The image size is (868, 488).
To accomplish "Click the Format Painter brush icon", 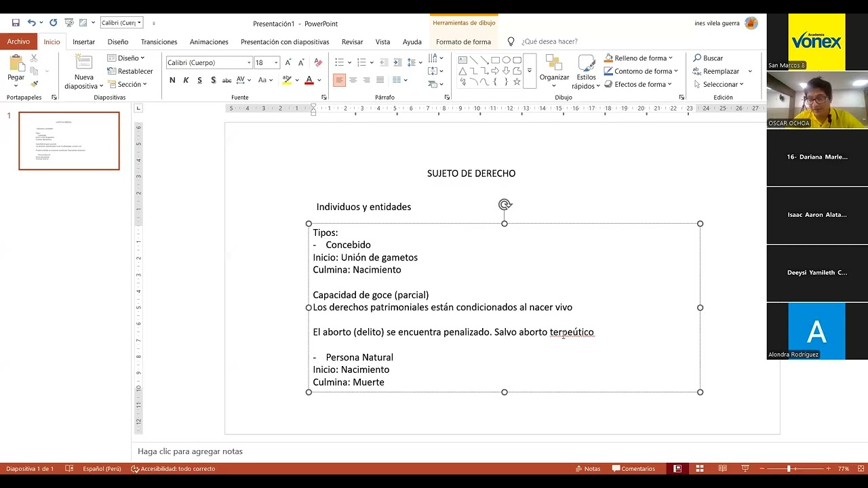I will (35, 84).
